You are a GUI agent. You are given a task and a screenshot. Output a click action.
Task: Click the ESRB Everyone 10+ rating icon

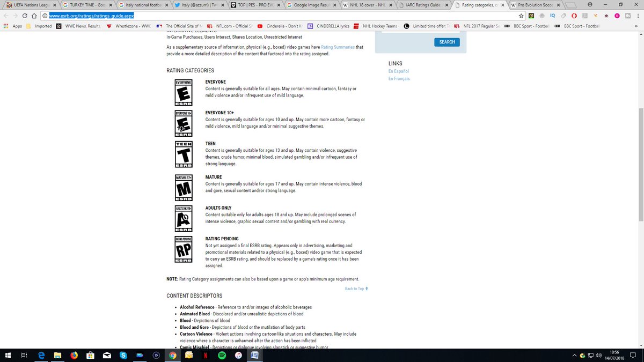pos(184,123)
